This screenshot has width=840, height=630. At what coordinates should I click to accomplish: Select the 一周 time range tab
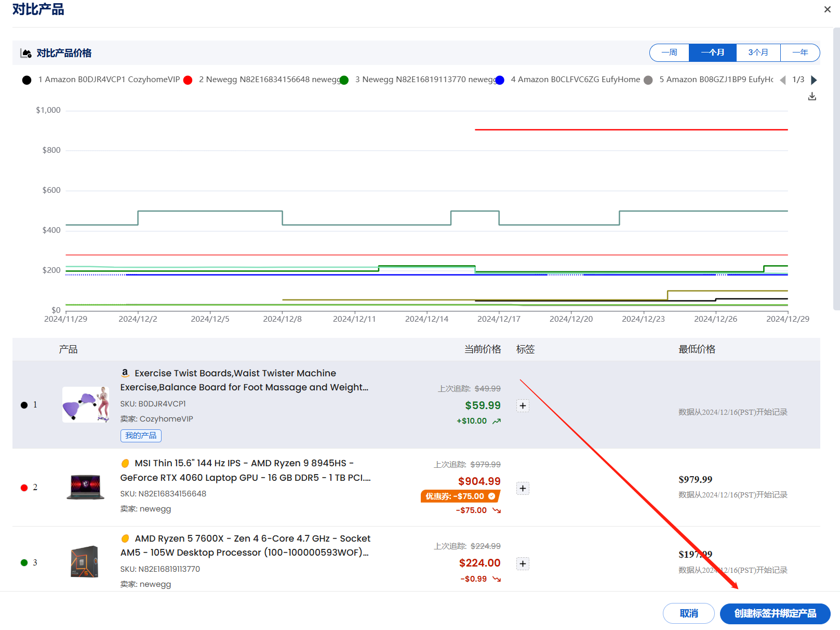click(669, 52)
